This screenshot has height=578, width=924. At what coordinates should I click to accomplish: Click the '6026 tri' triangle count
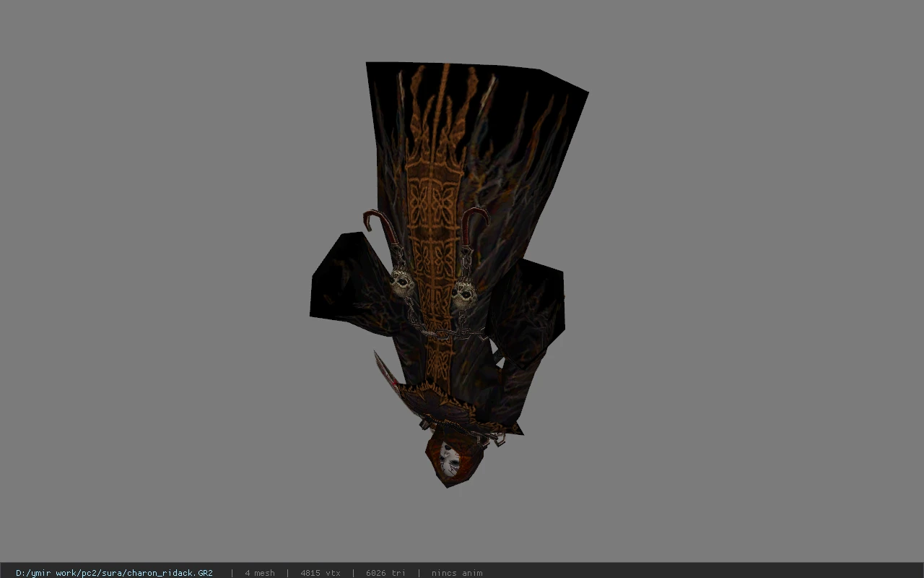385,573
